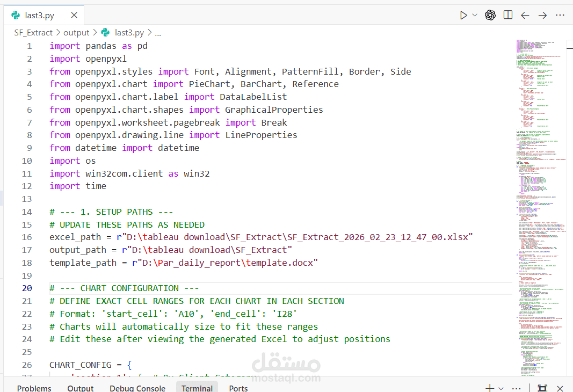Click the 'import time' line

point(78,186)
